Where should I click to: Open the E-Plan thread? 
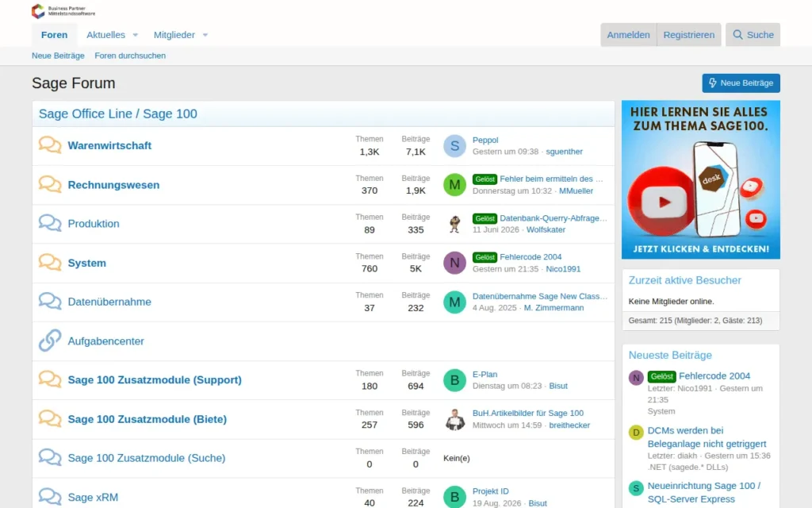click(485, 375)
